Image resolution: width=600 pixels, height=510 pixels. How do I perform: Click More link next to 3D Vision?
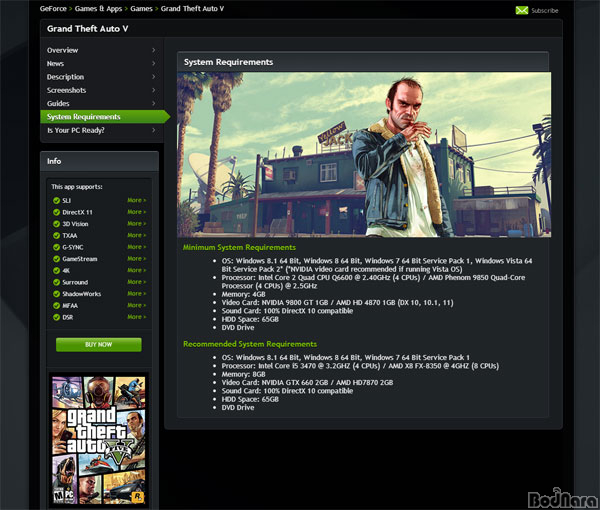137,224
